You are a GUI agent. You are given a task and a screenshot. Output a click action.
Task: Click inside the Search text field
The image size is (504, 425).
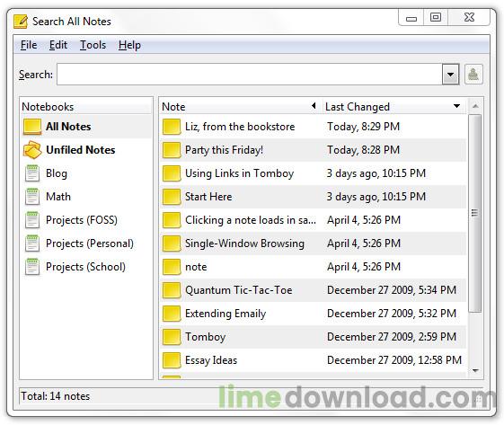tap(250, 75)
